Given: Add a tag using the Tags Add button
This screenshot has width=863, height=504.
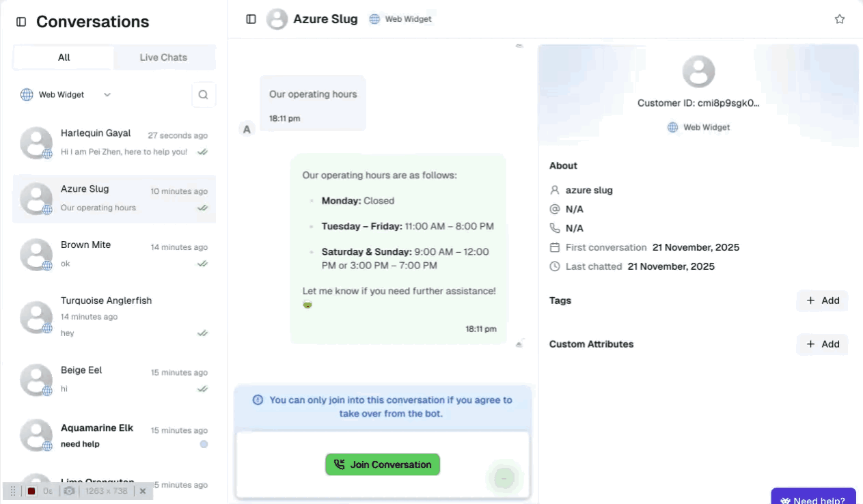Looking at the screenshot, I should (822, 300).
